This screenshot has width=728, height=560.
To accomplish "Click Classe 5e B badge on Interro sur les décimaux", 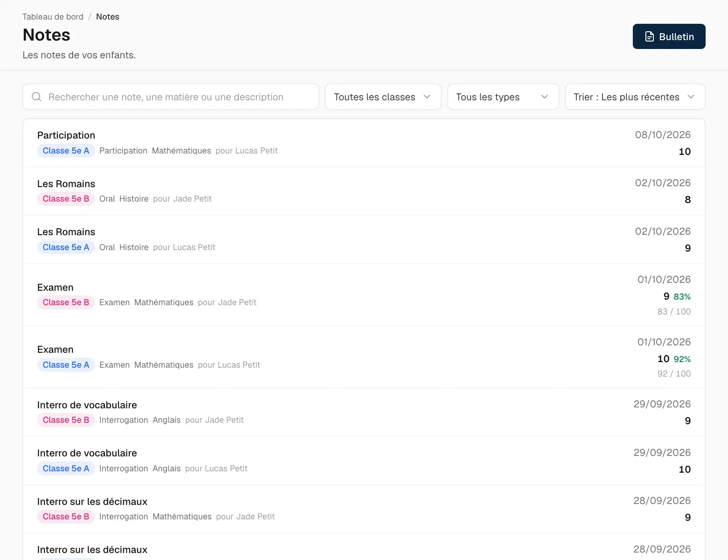I will (66, 517).
